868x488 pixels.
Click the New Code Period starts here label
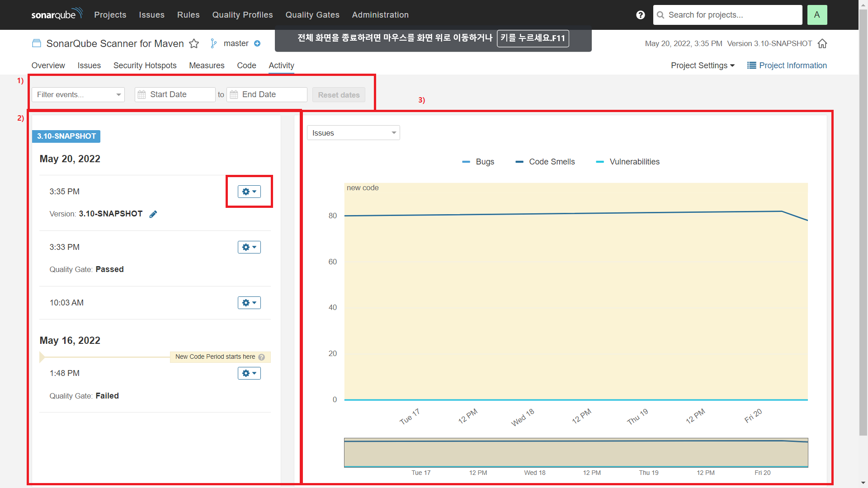pyautogui.click(x=215, y=357)
